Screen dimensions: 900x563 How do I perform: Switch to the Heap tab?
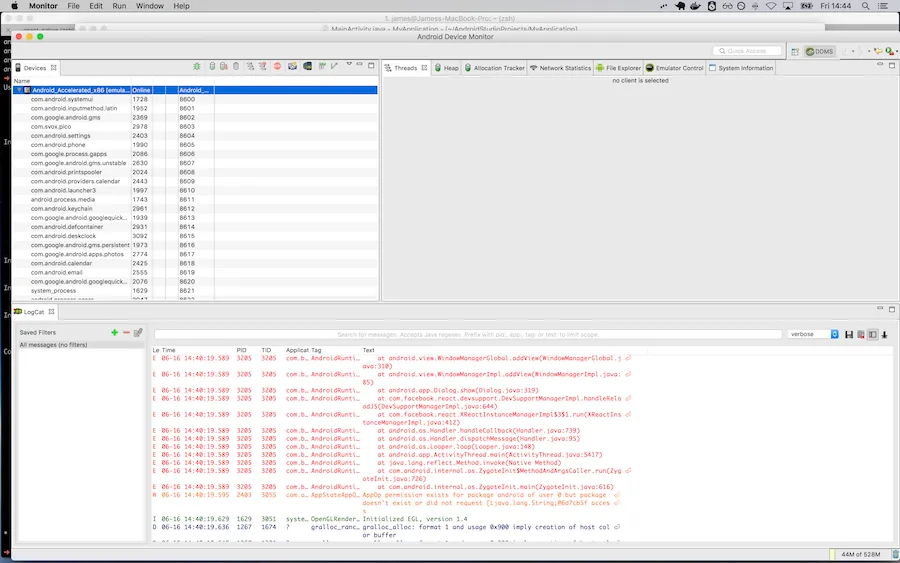pyautogui.click(x=447, y=68)
